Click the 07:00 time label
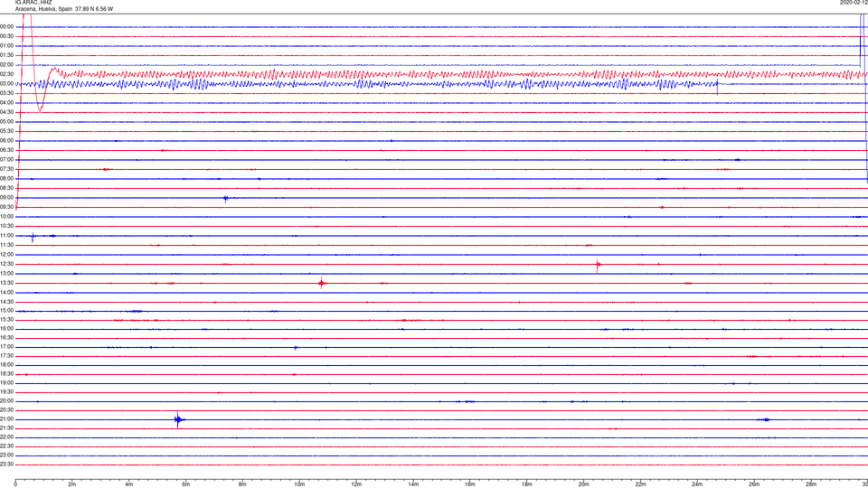 click(x=6, y=159)
